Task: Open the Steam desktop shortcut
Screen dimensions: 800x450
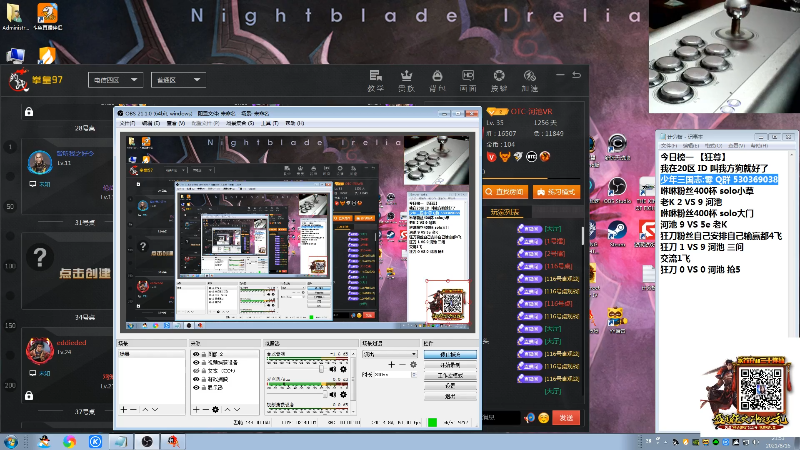Action: [x=617, y=234]
